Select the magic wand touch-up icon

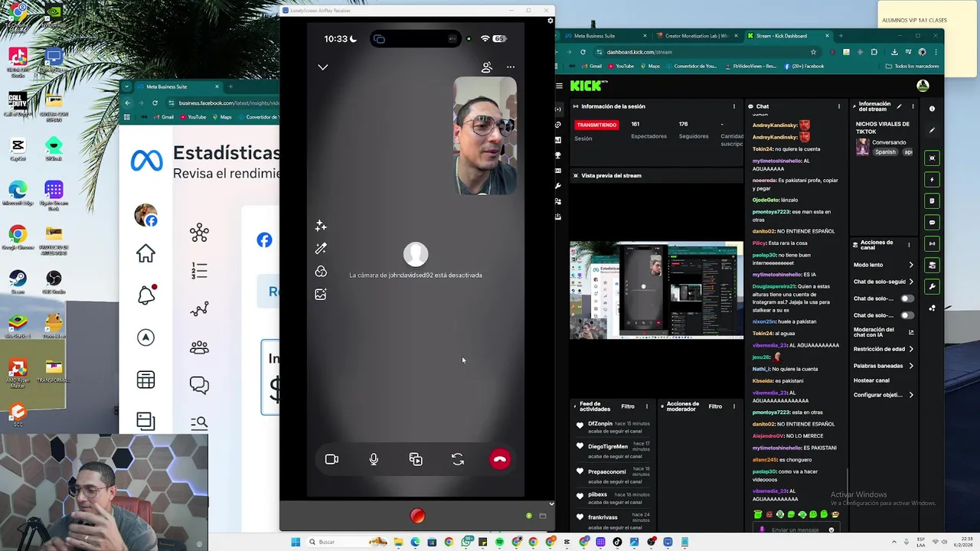pos(321,249)
